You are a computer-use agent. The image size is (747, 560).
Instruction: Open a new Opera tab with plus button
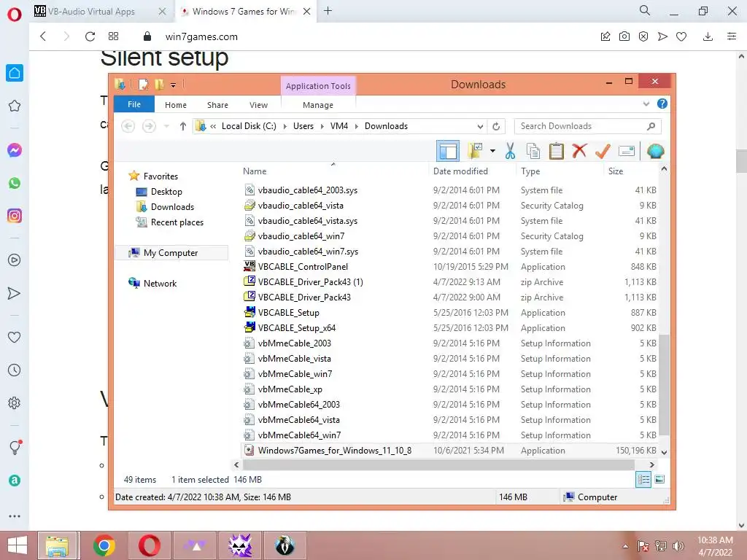coord(328,10)
